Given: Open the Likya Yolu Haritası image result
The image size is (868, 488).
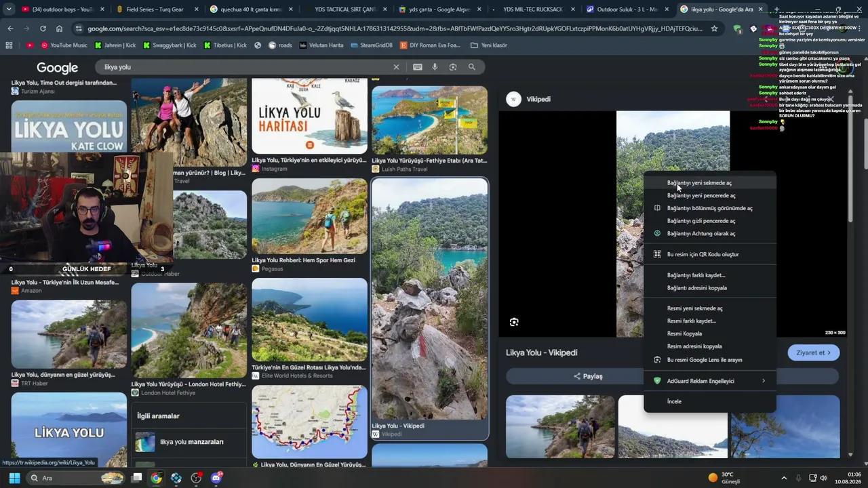Looking at the screenshot, I should 309,116.
